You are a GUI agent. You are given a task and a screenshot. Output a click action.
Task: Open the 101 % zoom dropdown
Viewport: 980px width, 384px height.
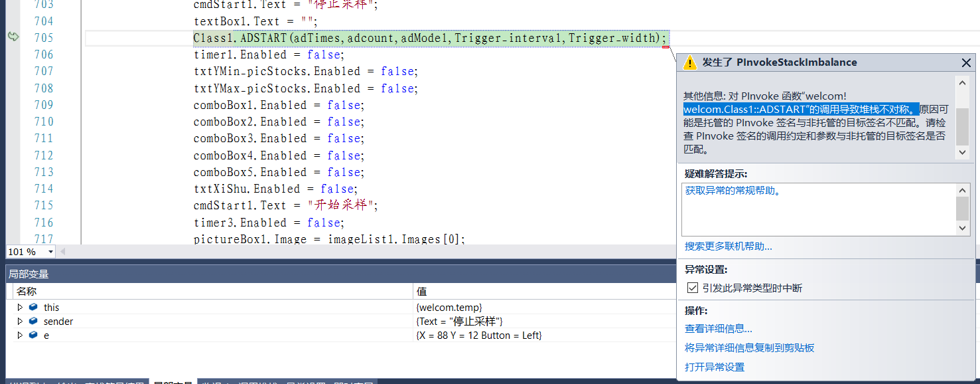point(50,252)
